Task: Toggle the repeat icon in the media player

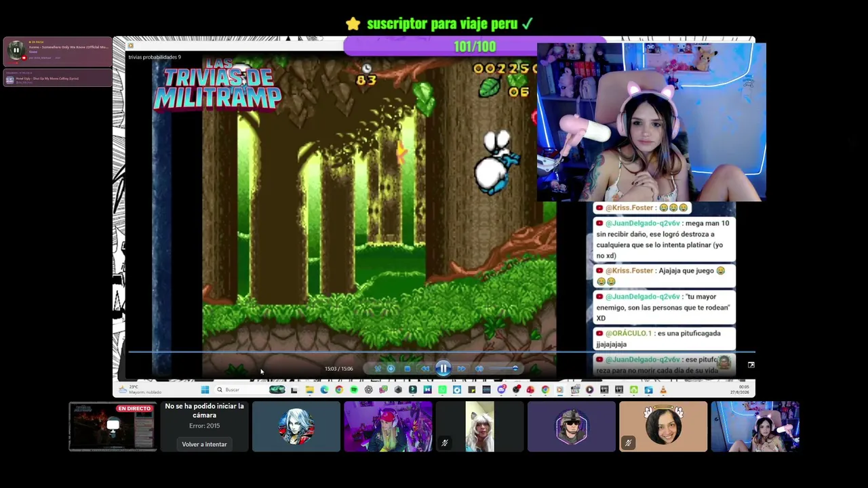Action: point(391,369)
